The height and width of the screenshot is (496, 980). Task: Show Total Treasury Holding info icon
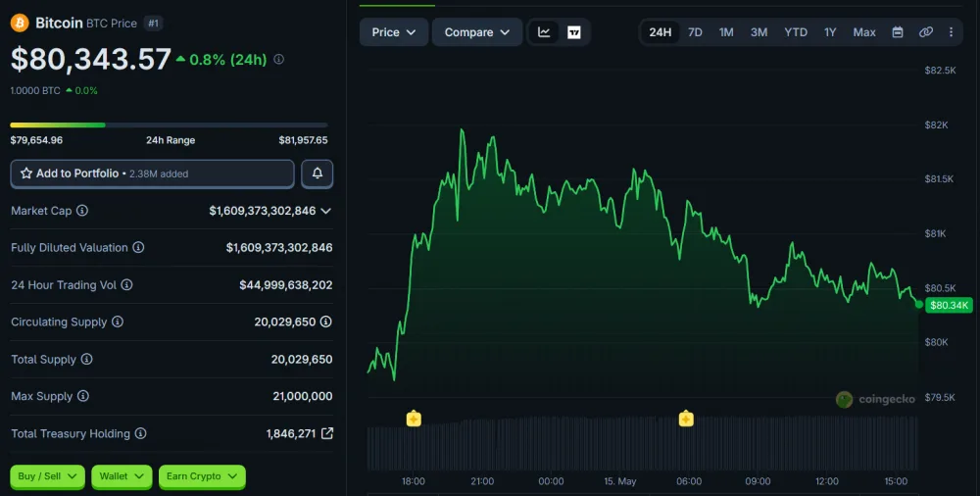pos(140,433)
